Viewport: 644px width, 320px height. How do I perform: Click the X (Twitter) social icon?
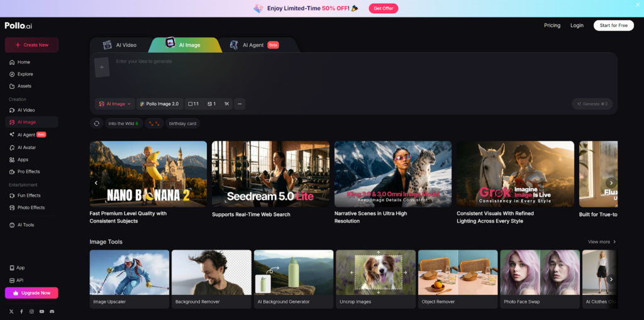[x=11, y=311]
